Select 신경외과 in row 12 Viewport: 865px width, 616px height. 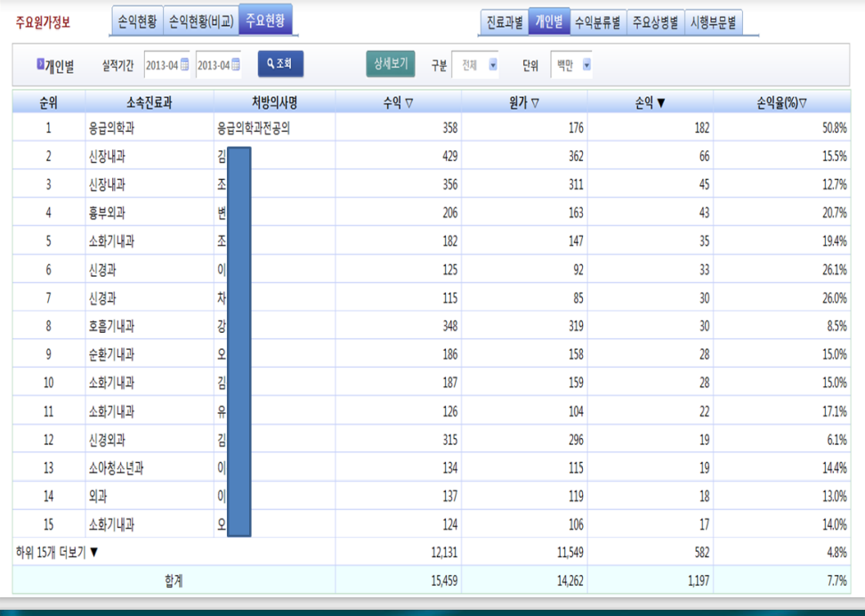click(107, 440)
